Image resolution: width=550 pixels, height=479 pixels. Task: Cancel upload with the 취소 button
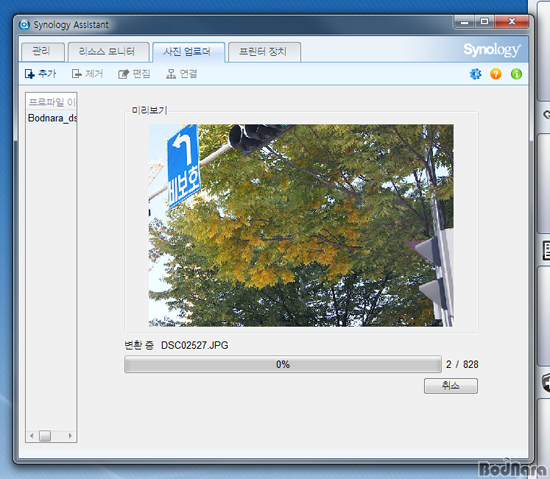[x=450, y=386]
